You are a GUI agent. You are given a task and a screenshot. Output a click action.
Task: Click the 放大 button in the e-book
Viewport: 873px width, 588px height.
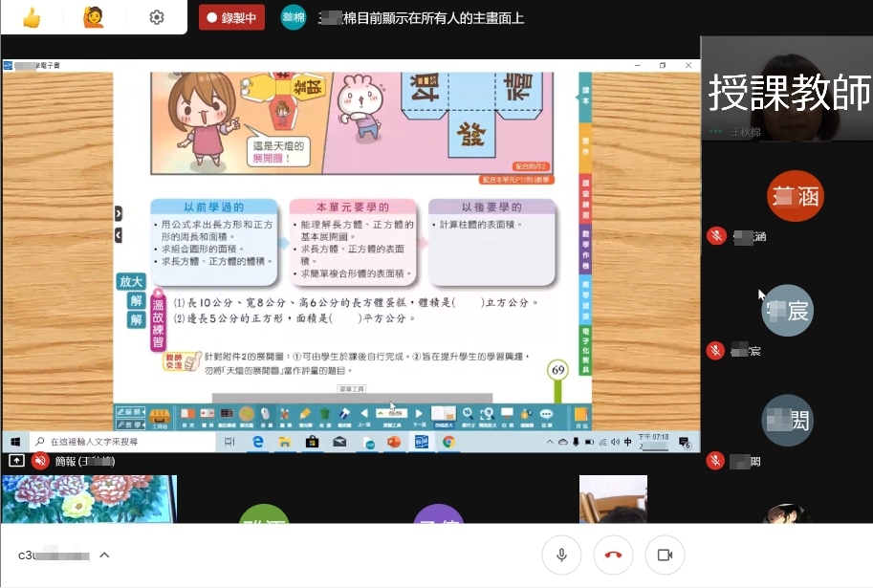coord(130,282)
